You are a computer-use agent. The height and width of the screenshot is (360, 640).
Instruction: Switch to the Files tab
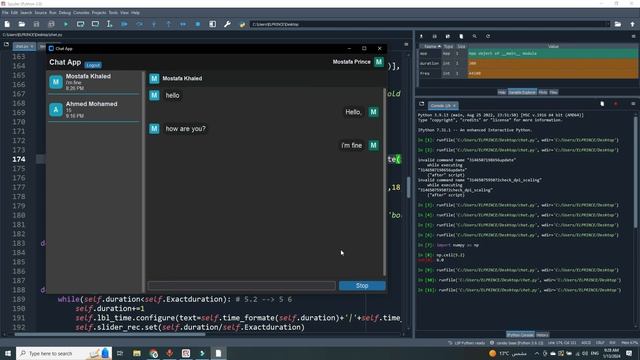[553, 93]
